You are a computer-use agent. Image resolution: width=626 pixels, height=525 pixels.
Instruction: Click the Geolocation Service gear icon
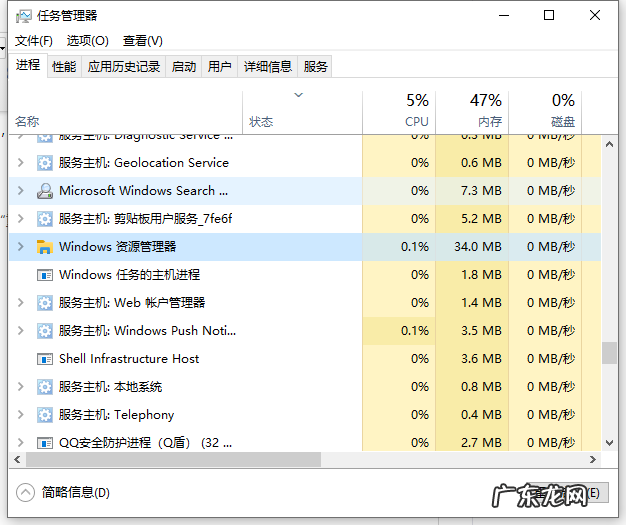[x=45, y=163]
